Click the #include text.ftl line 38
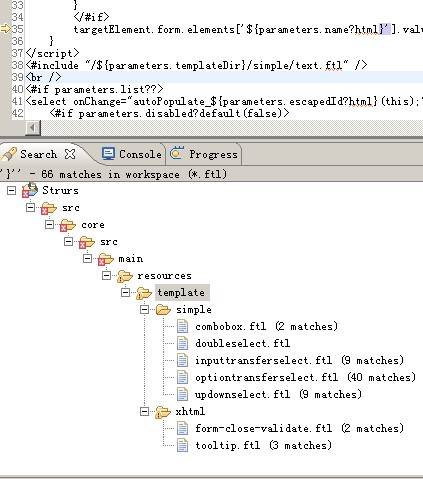423x479 pixels. click(197, 65)
